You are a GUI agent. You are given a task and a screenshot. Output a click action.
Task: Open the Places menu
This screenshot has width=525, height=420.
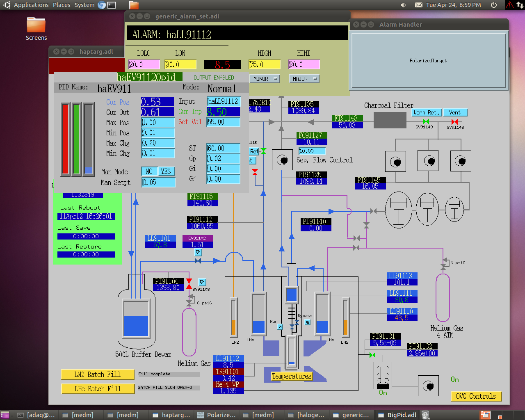coord(62,5)
